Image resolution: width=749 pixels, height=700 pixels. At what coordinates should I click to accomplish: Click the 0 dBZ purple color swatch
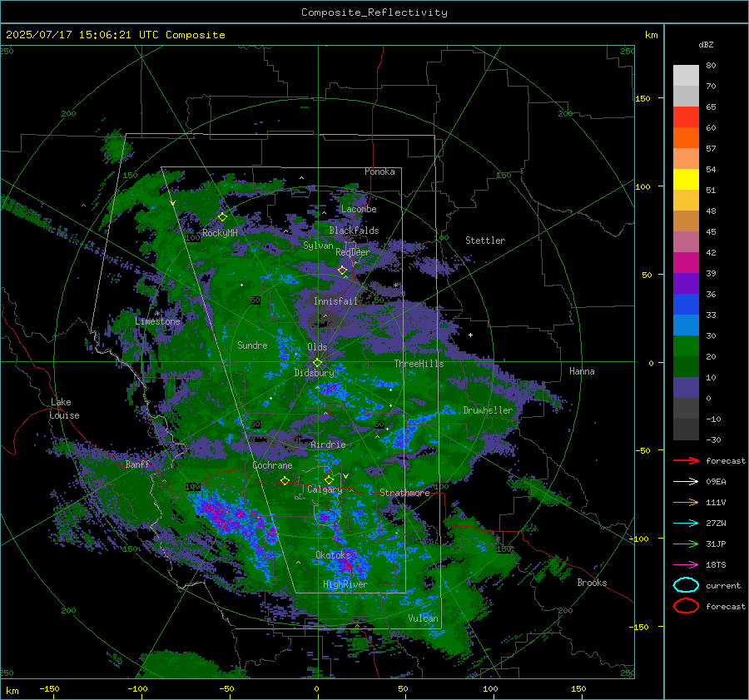(686, 387)
